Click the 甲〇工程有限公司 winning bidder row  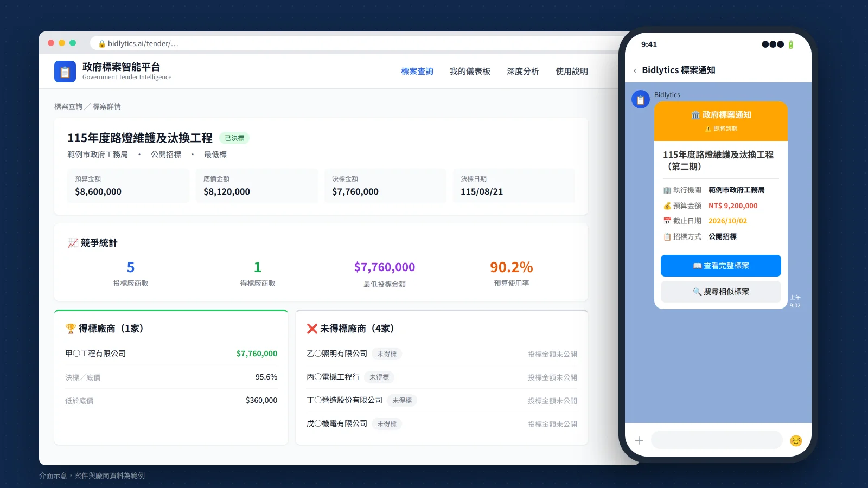tap(171, 354)
